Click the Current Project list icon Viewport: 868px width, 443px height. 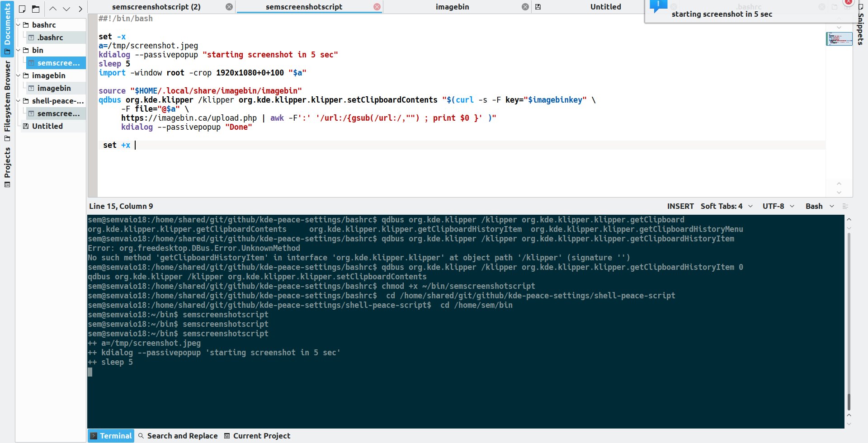[x=227, y=436]
